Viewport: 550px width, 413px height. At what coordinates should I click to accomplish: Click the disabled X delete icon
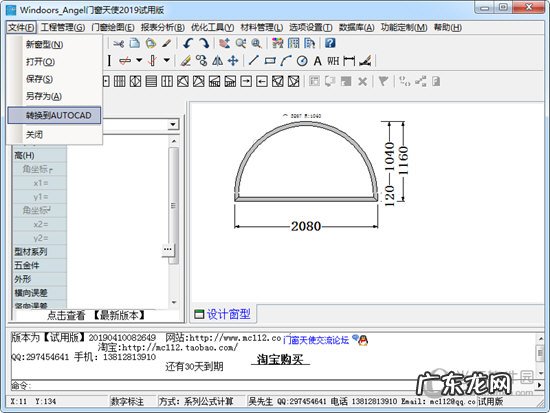click(362, 82)
